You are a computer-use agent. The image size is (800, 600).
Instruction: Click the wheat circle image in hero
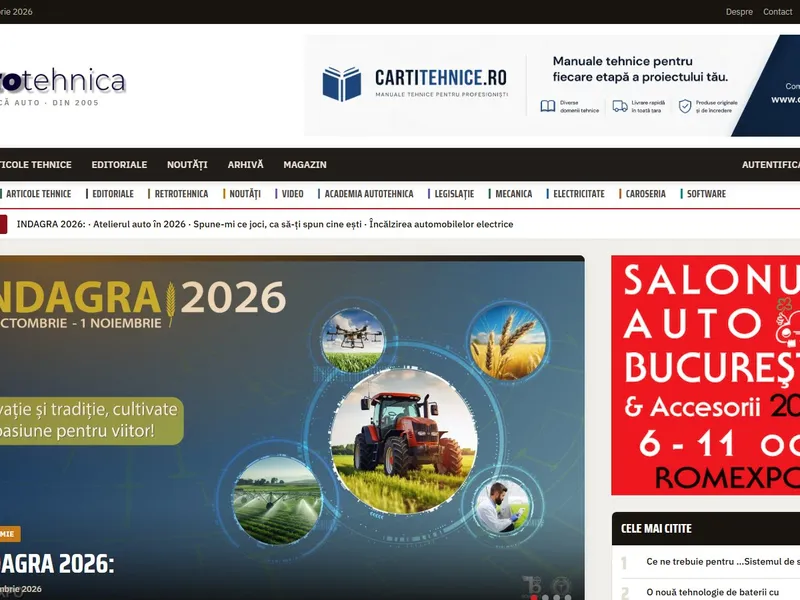tap(508, 341)
